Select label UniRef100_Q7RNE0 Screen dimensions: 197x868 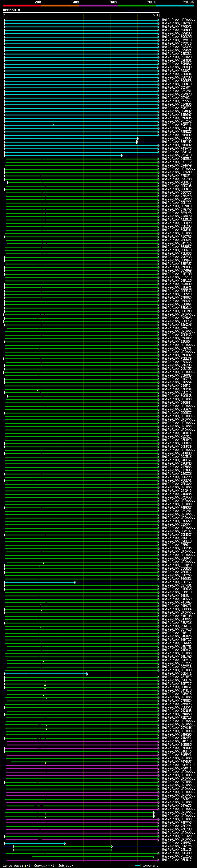[x=177, y=700]
